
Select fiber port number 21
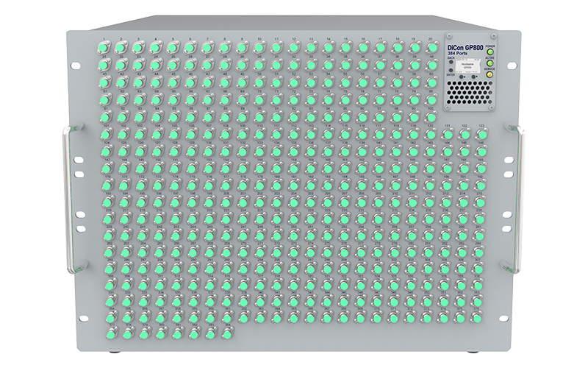pos(103,65)
